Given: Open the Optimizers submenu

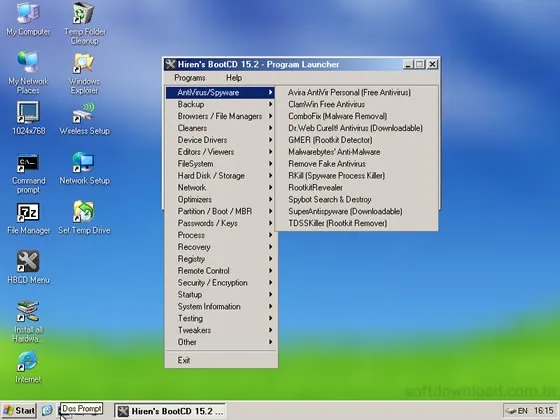Looking at the screenshot, I should coord(220,199).
